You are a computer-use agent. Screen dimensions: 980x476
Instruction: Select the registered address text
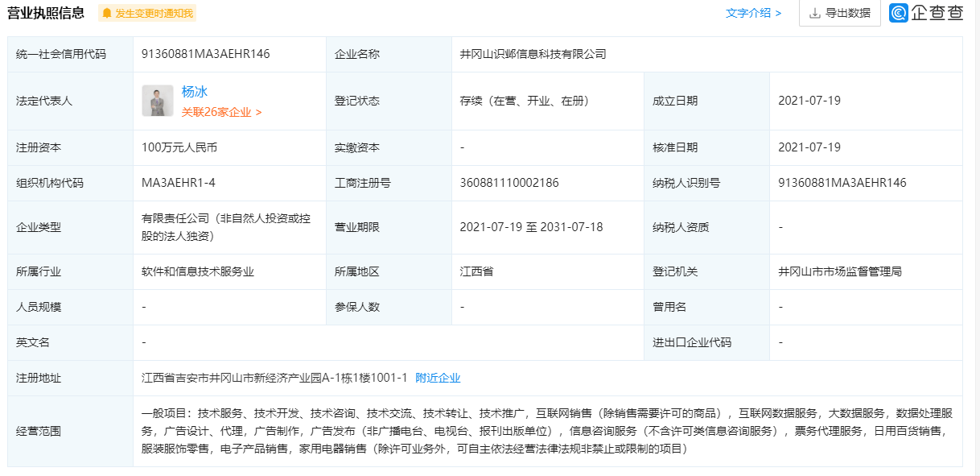(x=274, y=378)
